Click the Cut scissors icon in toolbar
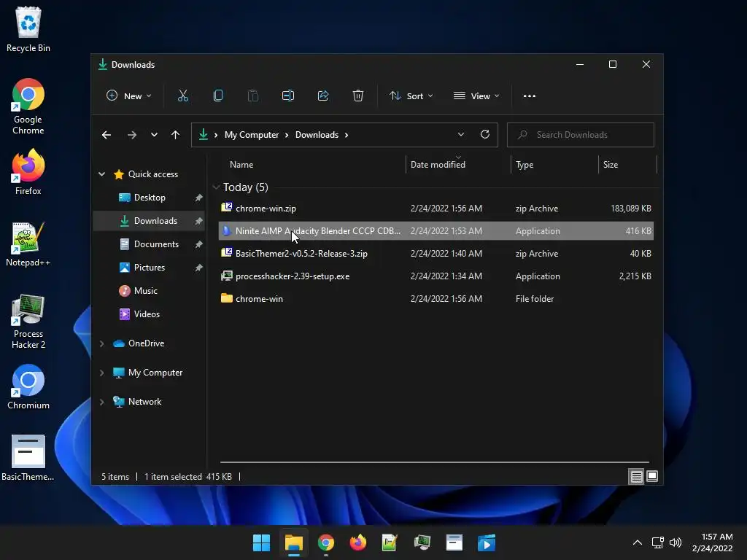The height and width of the screenshot is (560, 747). pos(183,96)
